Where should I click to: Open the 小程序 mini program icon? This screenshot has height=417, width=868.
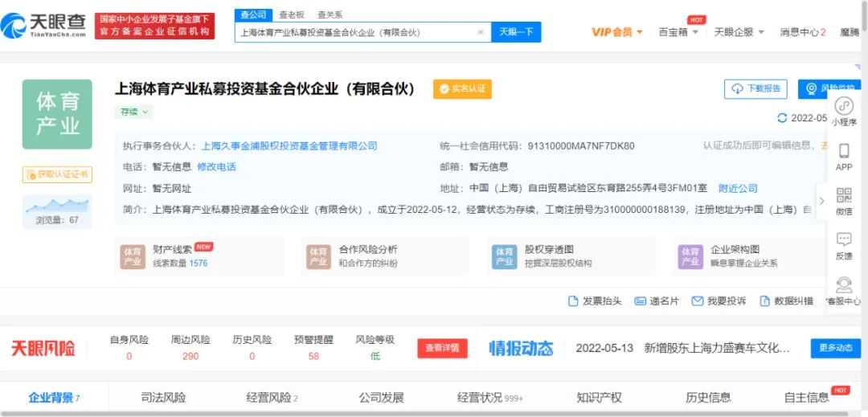pyautogui.click(x=844, y=112)
